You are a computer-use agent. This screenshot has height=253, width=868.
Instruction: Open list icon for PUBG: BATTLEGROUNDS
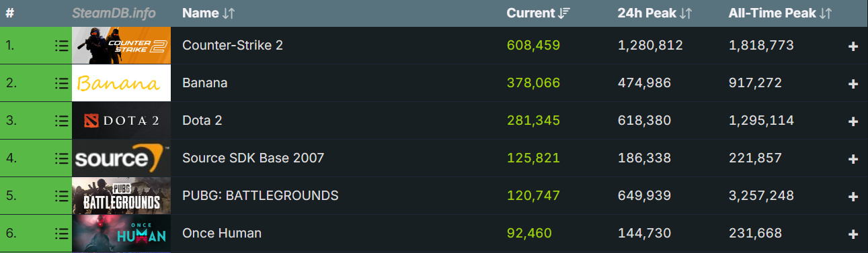61,196
